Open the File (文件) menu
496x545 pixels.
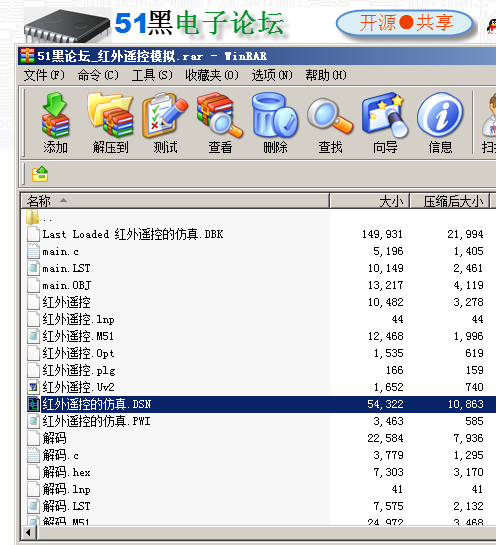pos(44,75)
